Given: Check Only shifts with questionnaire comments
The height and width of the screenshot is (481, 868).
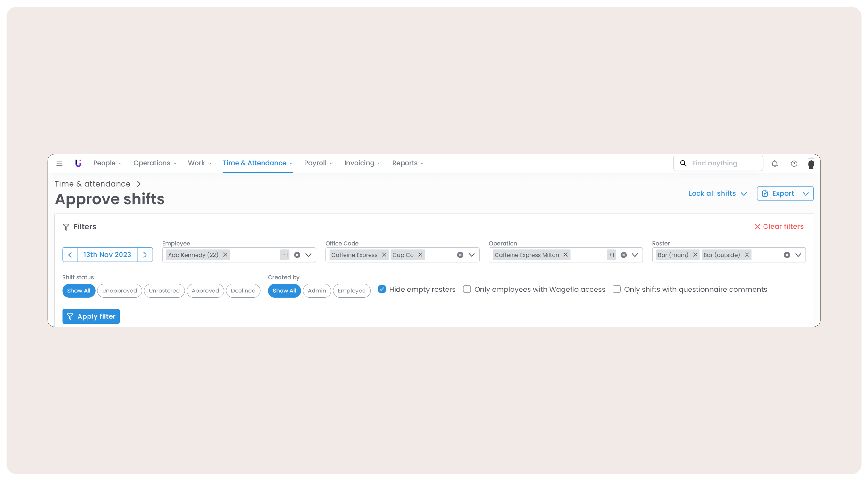Looking at the screenshot, I should click(616, 289).
